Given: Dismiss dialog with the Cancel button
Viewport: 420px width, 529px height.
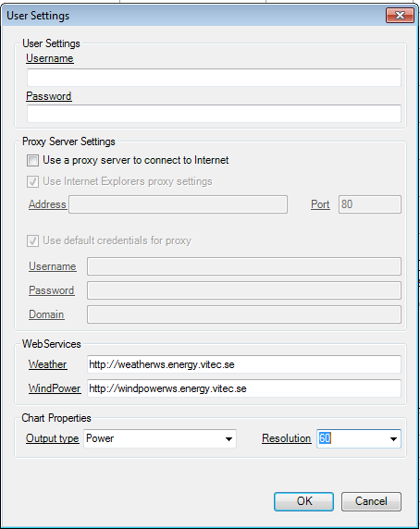Looking at the screenshot, I should pyautogui.click(x=371, y=501).
